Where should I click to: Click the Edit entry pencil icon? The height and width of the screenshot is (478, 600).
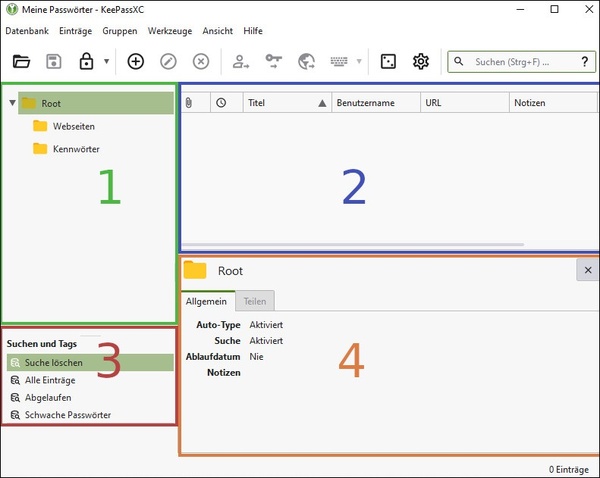[x=168, y=61]
